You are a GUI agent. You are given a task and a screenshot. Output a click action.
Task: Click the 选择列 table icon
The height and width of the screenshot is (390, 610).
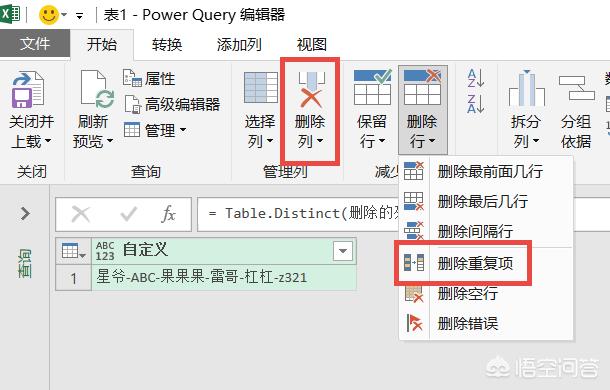[x=260, y=88]
